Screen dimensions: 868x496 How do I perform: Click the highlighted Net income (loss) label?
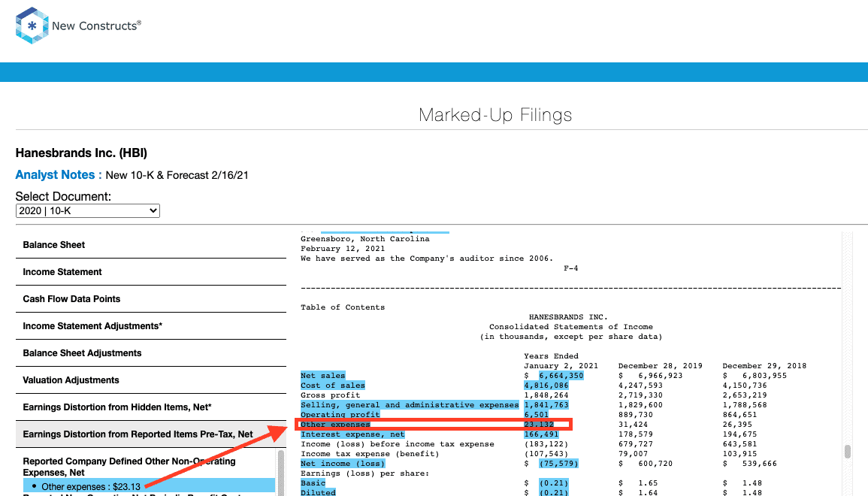coord(343,464)
